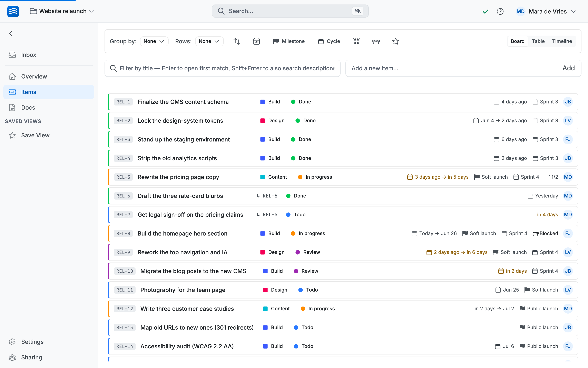
Task: Open parent link REL-5 on REL-6 row
Action: click(267, 196)
